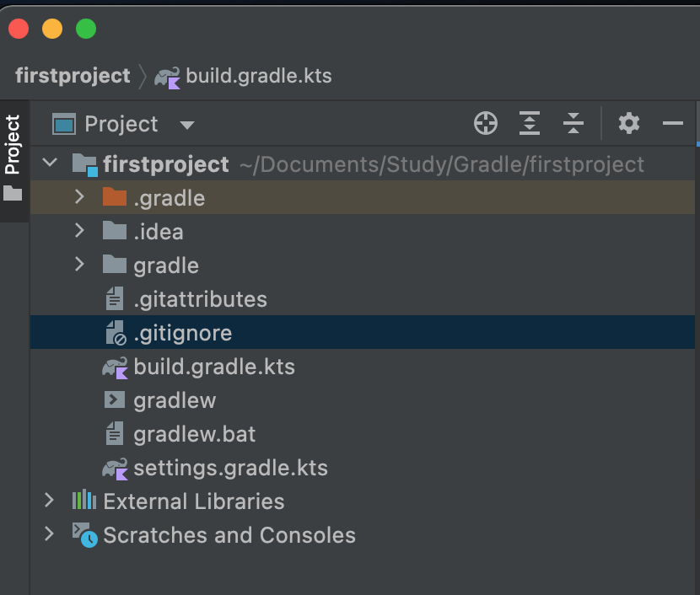Expand the .gradle folder
The width and height of the screenshot is (700, 595).
[x=79, y=196]
